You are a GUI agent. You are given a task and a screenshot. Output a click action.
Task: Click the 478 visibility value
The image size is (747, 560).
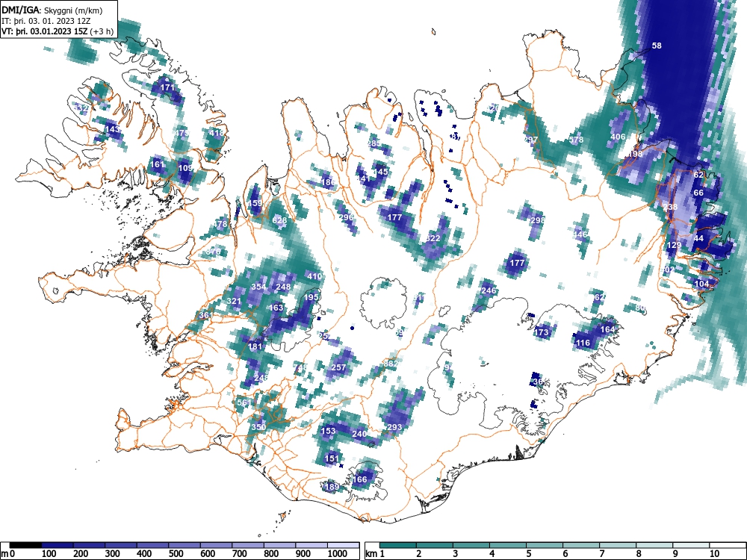(220, 224)
